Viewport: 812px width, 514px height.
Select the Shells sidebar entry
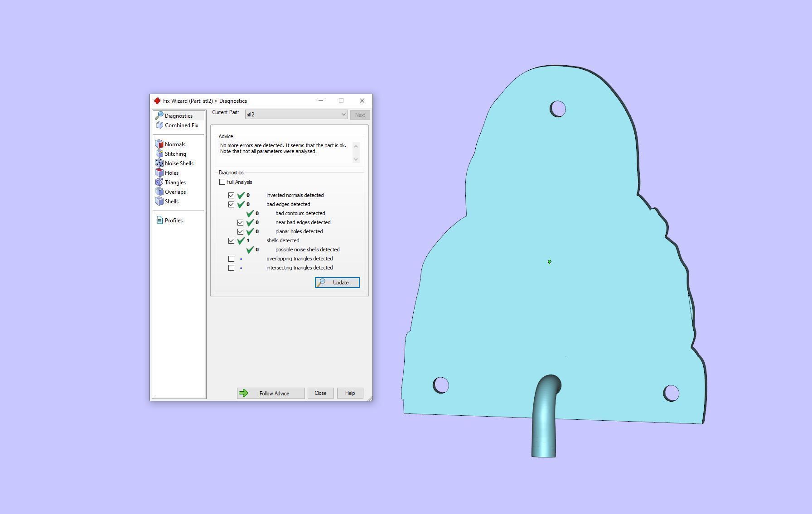(x=172, y=201)
